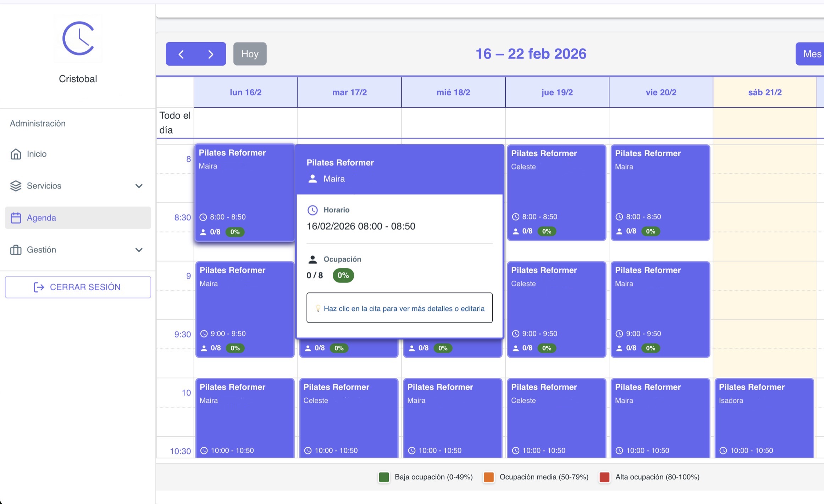Click the Gestión briefcase icon
The width and height of the screenshot is (824, 504).
16,250
